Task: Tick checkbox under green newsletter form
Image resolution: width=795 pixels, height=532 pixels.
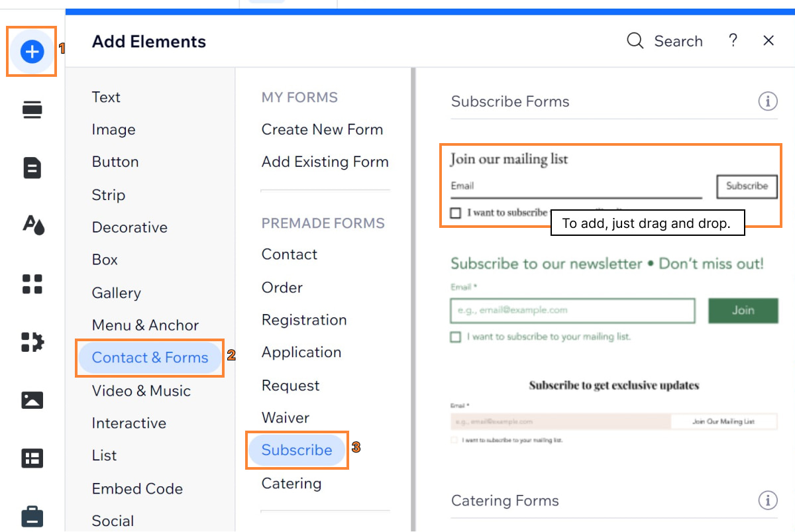Action: (455, 337)
